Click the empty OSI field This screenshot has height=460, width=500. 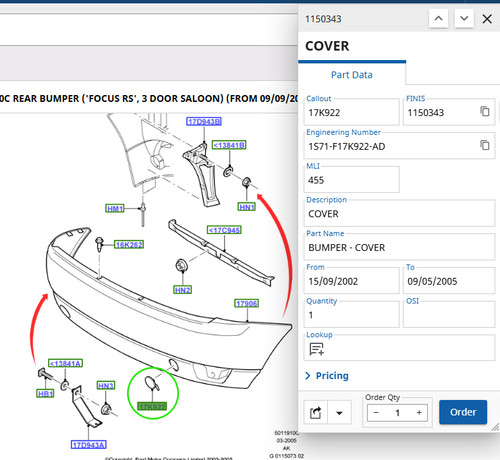[449, 315]
